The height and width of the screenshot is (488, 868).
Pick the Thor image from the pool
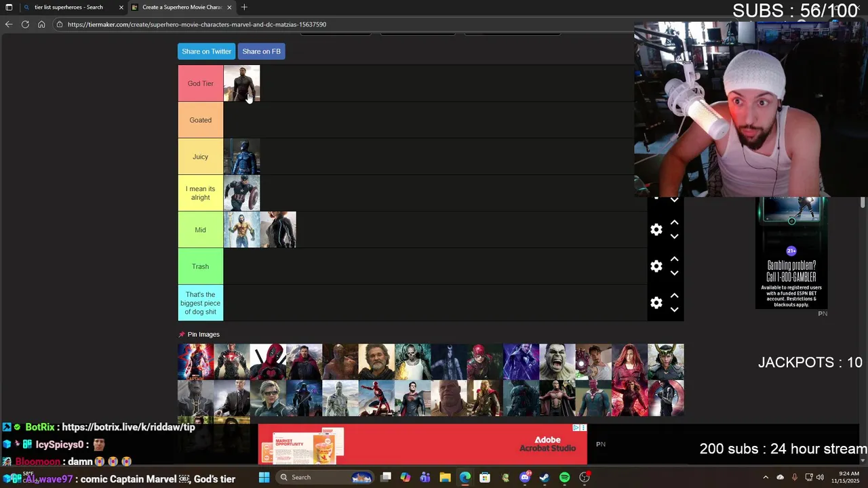485,398
